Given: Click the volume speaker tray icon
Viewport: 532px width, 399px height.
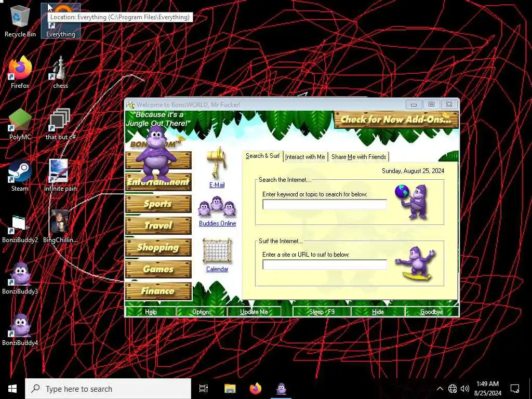Looking at the screenshot, I should [x=465, y=389].
